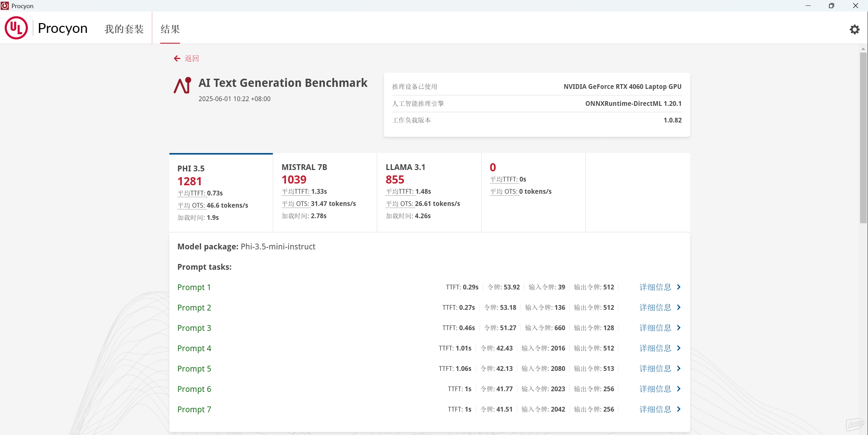Expand Prompt 3 details chevron
Viewport: 868px width, 435px height.
(x=679, y=328)
